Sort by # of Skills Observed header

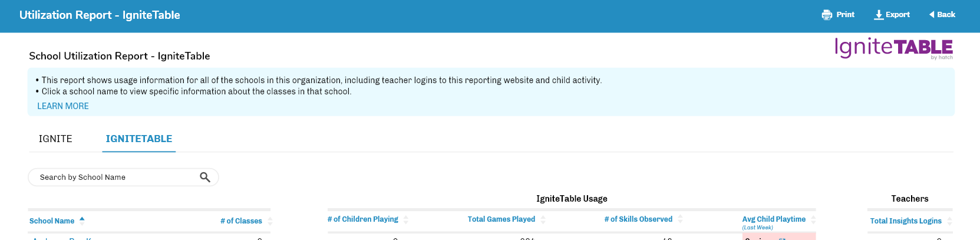tap(638, 219)
